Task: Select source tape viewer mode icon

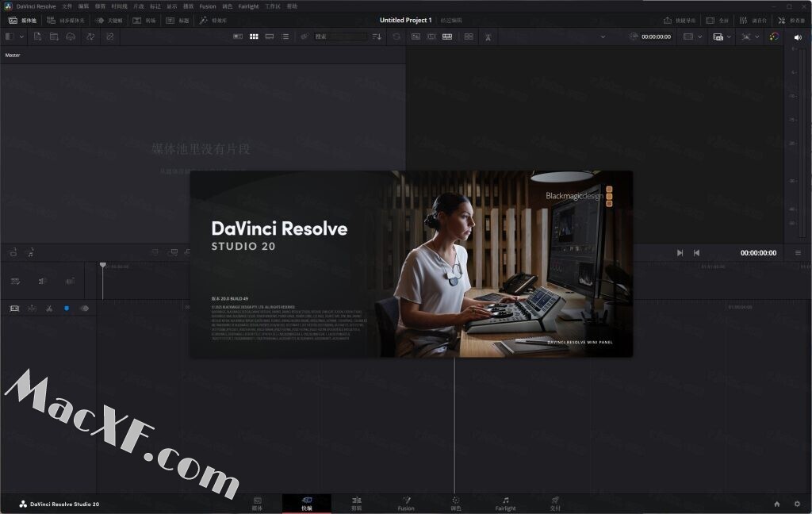Action: [431, 36]
